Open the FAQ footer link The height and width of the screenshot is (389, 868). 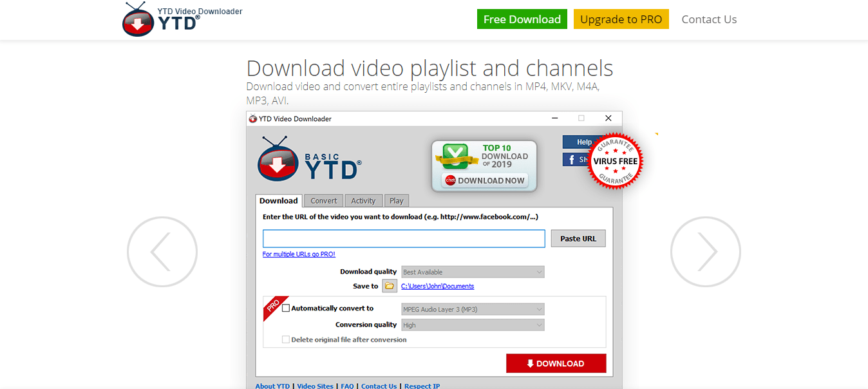(x=347, y=386)
